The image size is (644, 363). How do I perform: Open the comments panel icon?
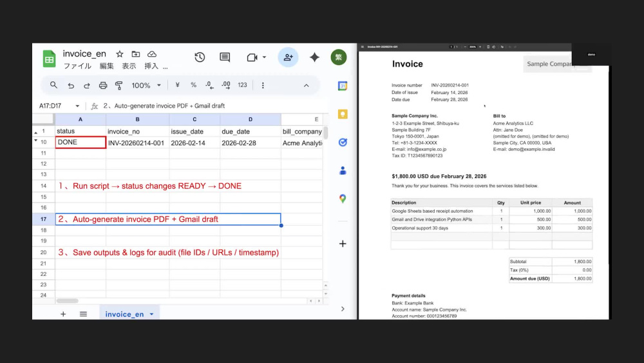click(225, 57)
